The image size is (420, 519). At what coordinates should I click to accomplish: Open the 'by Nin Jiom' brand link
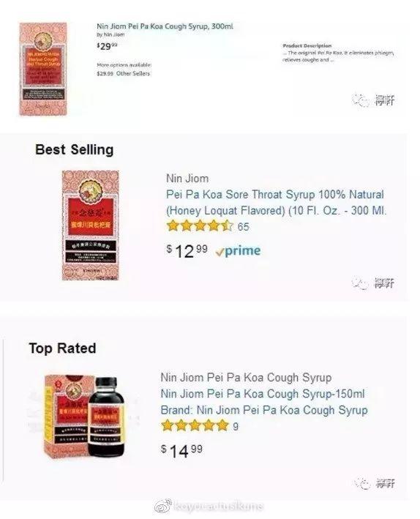click(110, 34)
